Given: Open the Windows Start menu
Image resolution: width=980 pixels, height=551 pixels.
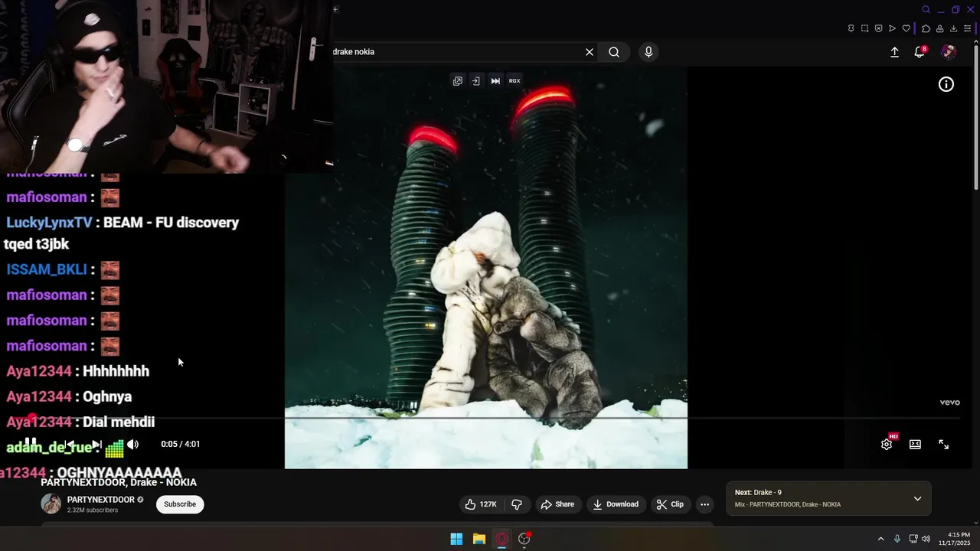Looking at the screenshot, I should (x=456, y=539).
